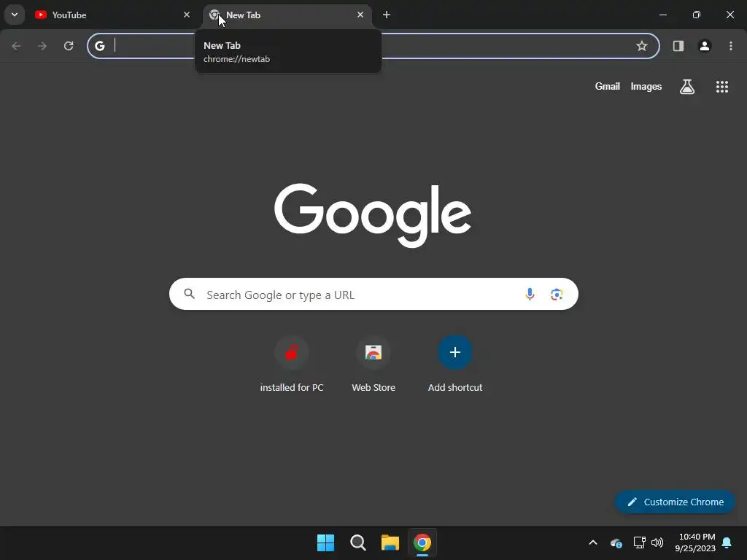
Task: Open the profile avatar menu
Action: (705, 46)
